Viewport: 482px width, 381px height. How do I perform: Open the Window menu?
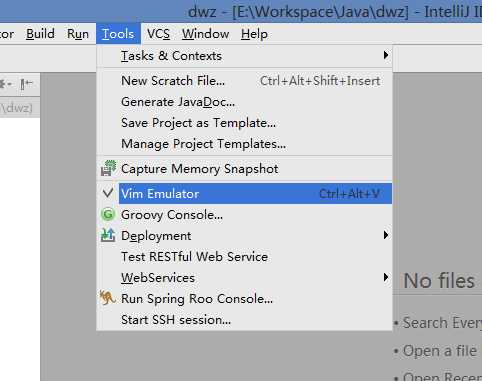tap(206, 34)
